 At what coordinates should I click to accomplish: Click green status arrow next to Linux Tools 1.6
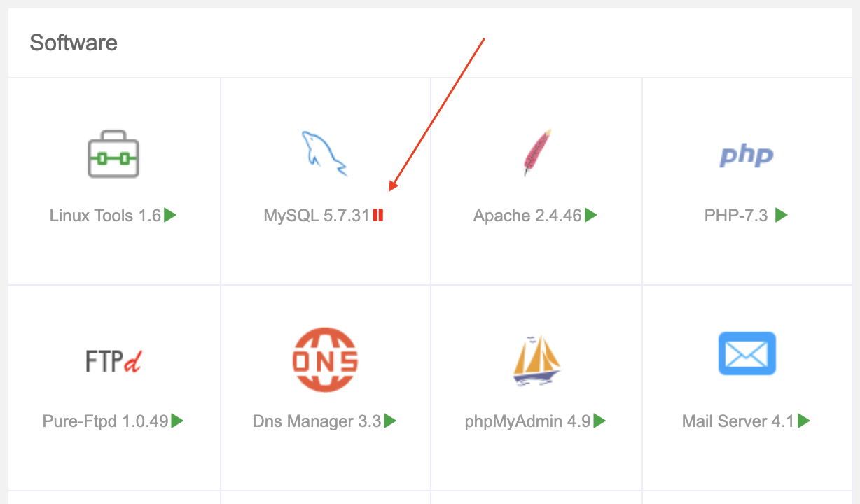[170, 215]
